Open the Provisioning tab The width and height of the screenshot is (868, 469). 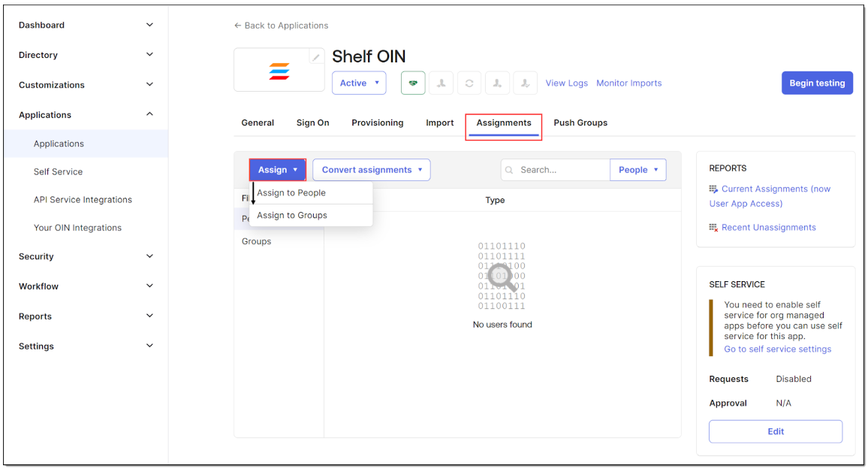378,123
